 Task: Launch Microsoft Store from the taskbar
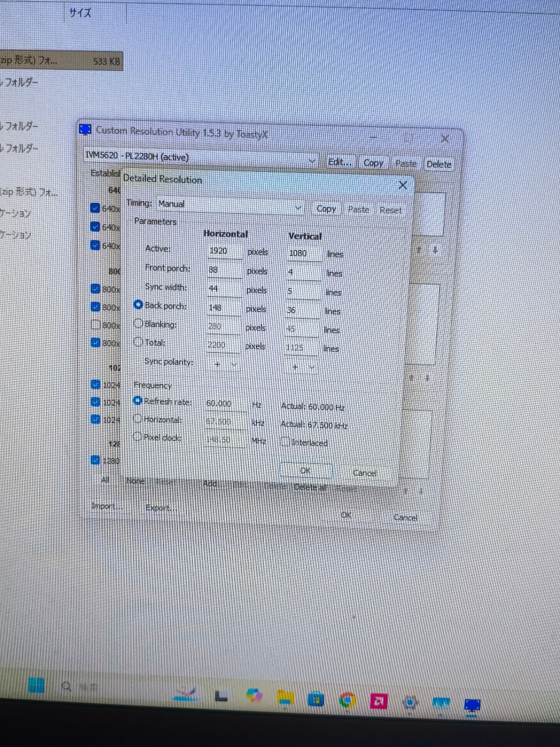(316, 699)
